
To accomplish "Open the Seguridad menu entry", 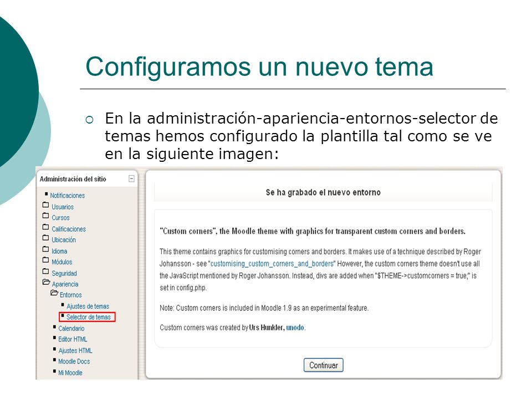I will coord(64,273).
